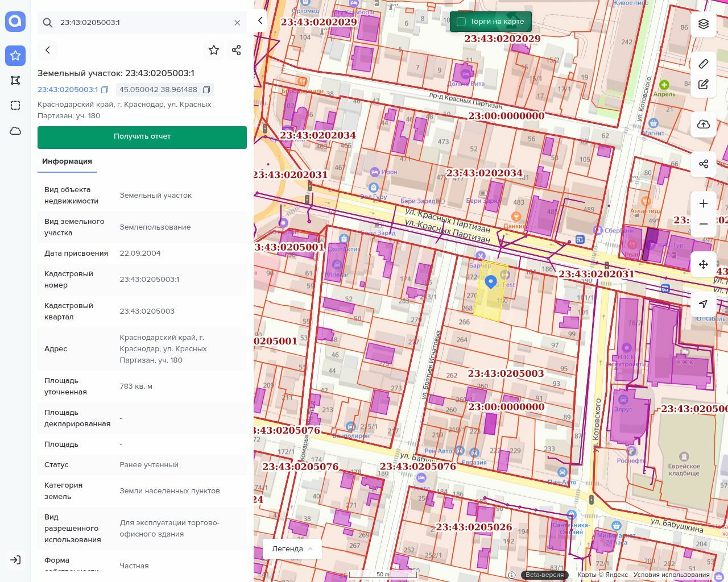Switch to the 'Информация' tab

point(67,161)
